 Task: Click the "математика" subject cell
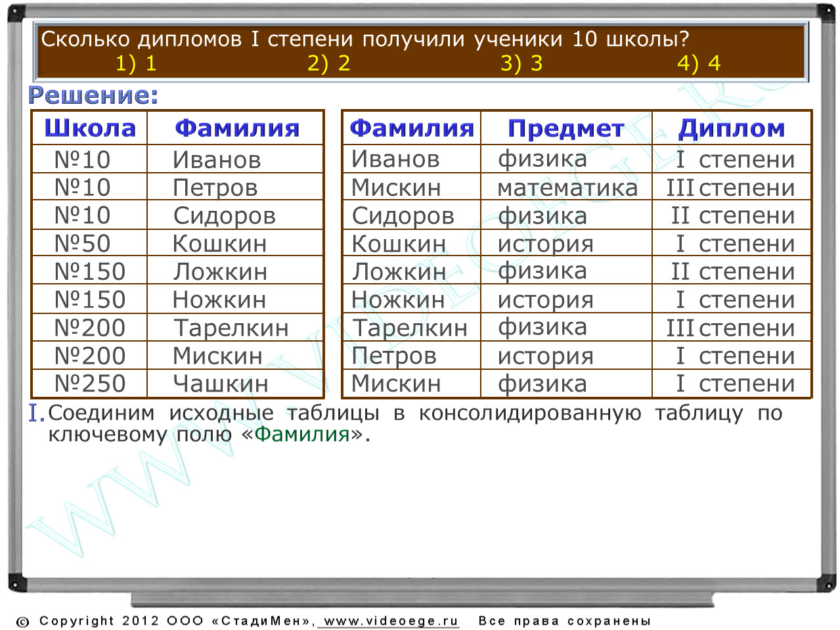pos(567,189)
